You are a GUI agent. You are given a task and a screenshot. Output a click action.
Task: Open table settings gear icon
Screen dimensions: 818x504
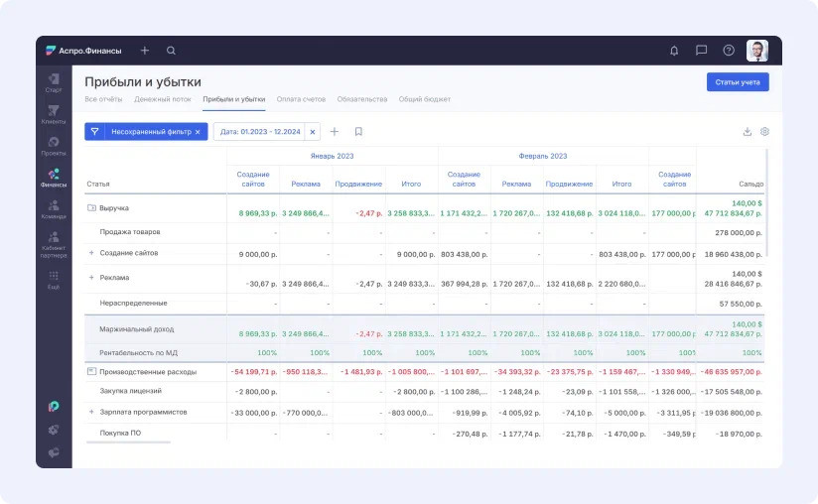(764, 131)
